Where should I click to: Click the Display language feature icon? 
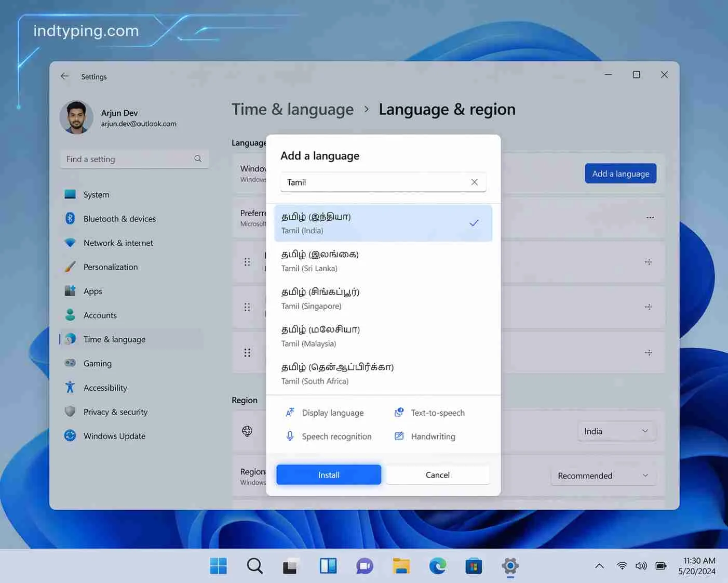[290, 413]
